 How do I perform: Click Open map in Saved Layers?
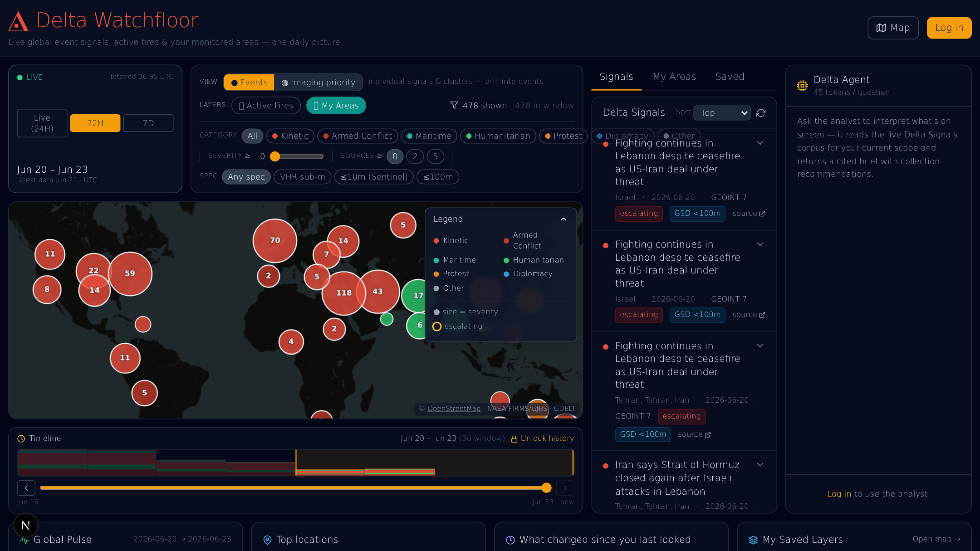point(936,539)
